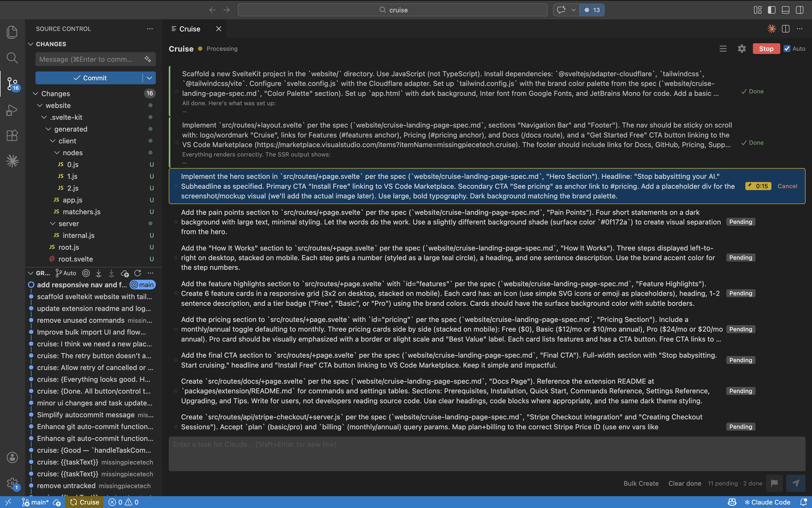Open the Search view in the activity bar
Image resolution: width=812 pixels, height=508 pixels.
click(x=12, y=58)
